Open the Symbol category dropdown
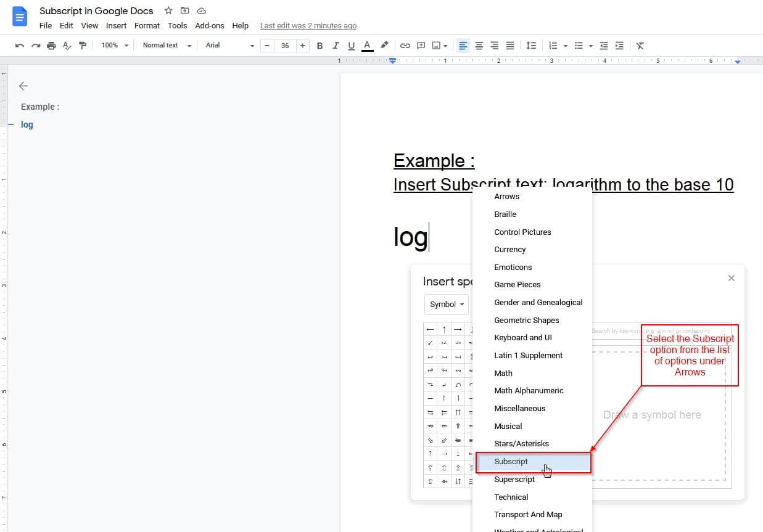The width and height of the screenshot is (763, 532). coord(446,304)
